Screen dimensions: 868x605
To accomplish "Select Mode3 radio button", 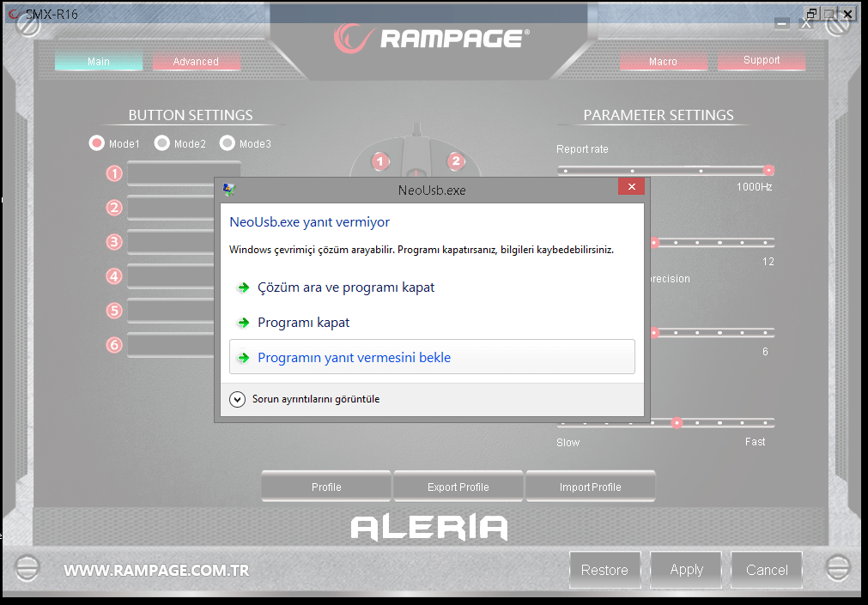I will [227, 143].
